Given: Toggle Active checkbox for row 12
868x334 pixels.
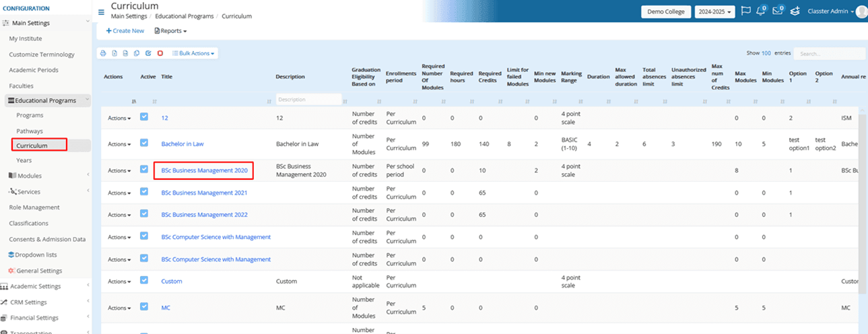Looking at the screenshot, I should (x=144, y=117).
